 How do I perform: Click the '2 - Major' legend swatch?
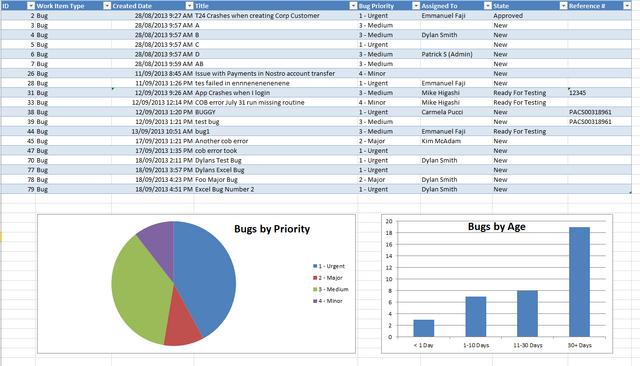coord(315,278)
